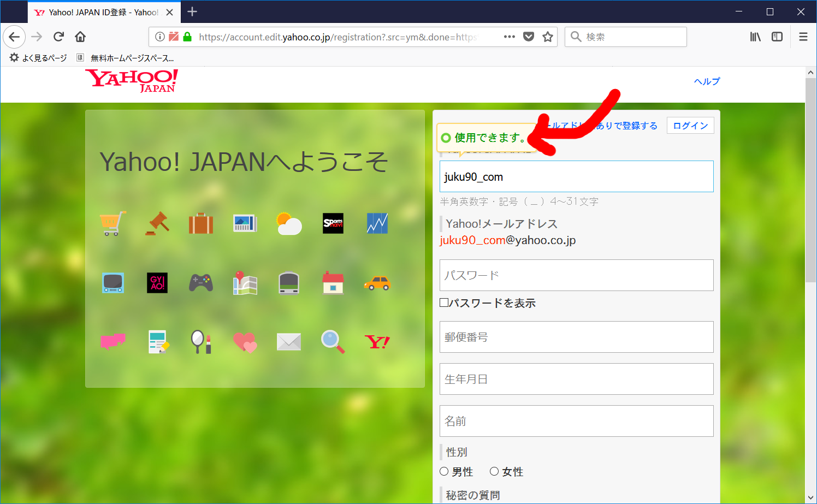Viewport: 817px width, 504px height.
Task: Click the red Y! icon
Action: 377,342
